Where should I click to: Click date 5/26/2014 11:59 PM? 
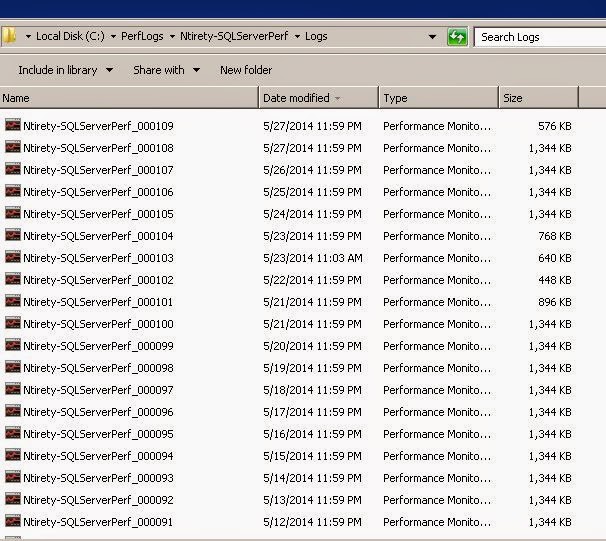point(312,170)
